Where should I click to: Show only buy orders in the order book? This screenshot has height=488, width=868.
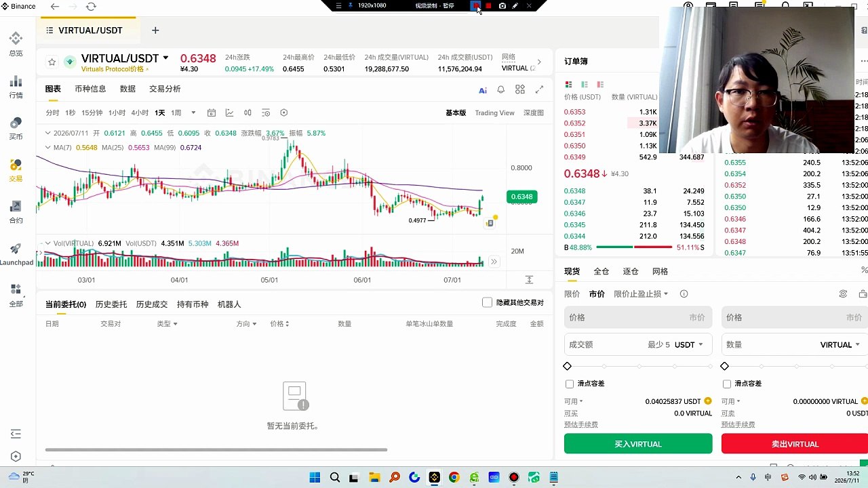(585, 85)
